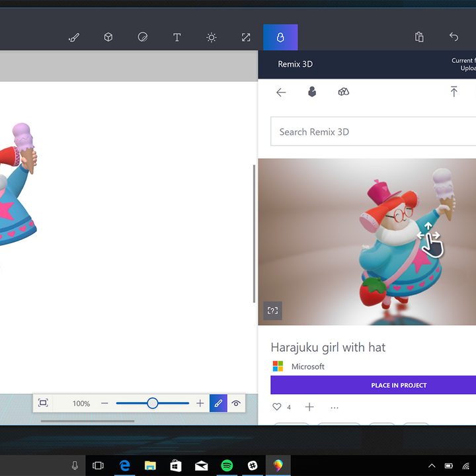This screenshot has height=476, width=476.
Task: Select the highlighted Remix 3D toolbar tab
Action: coord(280,37)
